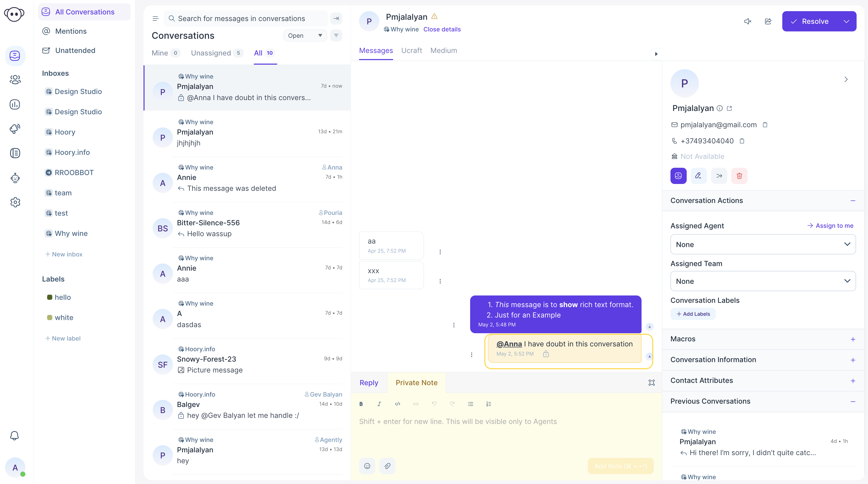
Task: Switch to the Medium tab
Action: 444,50
